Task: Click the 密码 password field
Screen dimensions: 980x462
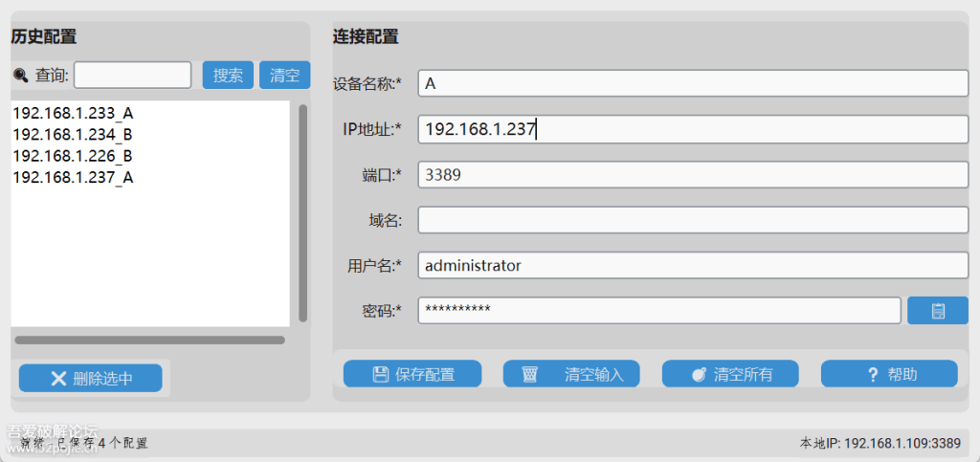Action: pyautogui.click(x=659, y=310)
